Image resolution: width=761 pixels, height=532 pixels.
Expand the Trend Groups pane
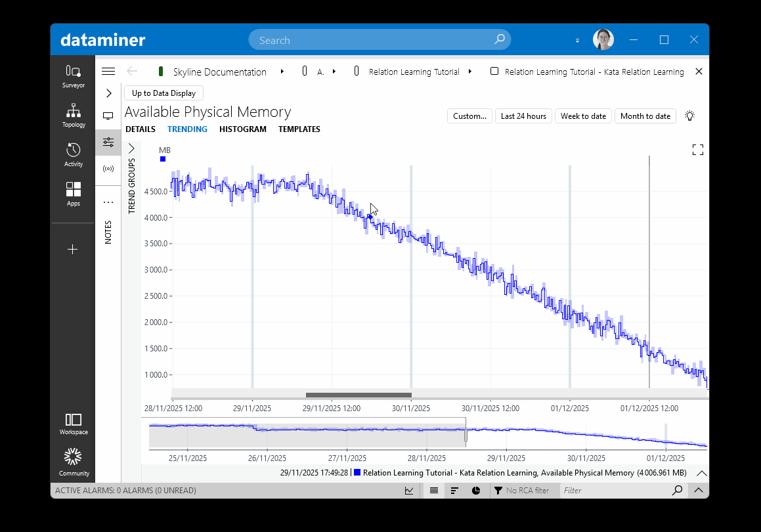point(131,148)
